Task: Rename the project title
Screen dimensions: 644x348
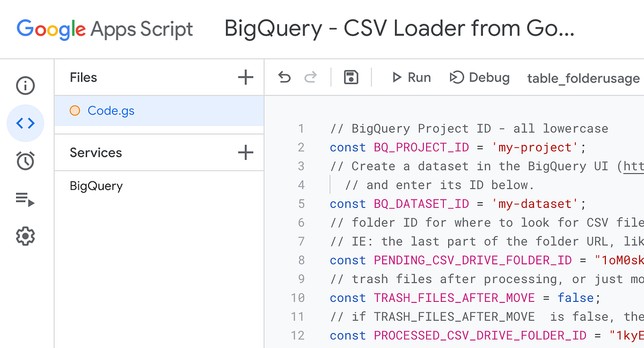Action: (399, 29)
